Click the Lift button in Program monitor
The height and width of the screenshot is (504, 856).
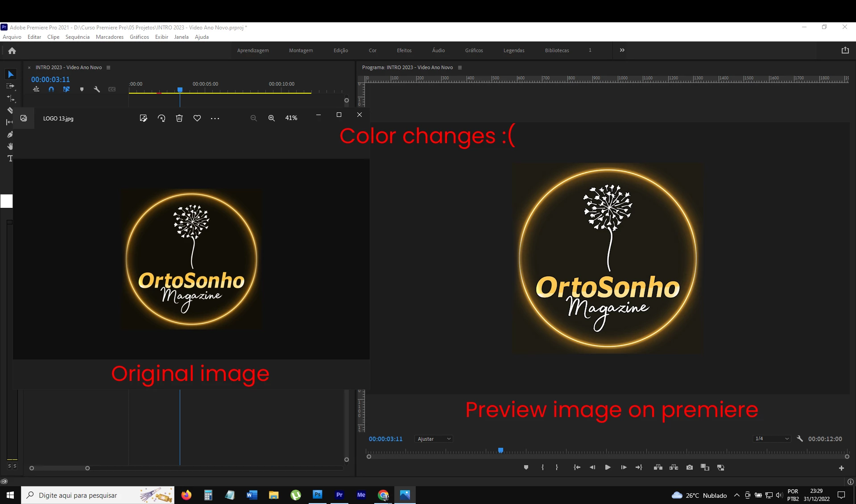pos(658,467)
